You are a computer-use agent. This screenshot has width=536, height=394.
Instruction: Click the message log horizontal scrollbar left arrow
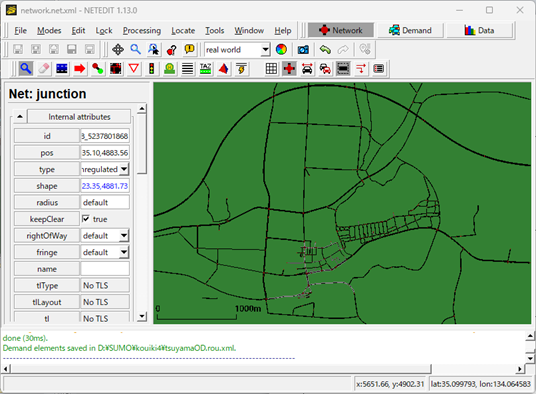(x=6, y=369)
